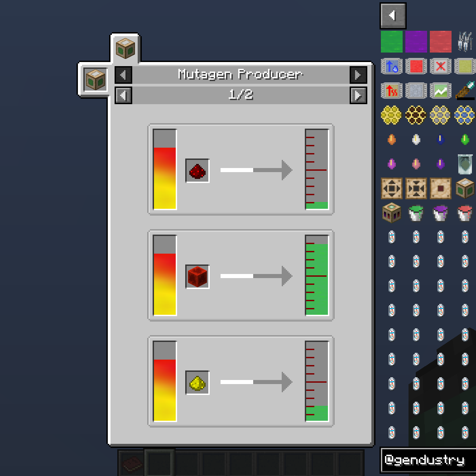476x476 pixels.
Task: Select the upgrade with blue arrow and water drop
Action: click(x=391, y=66)
